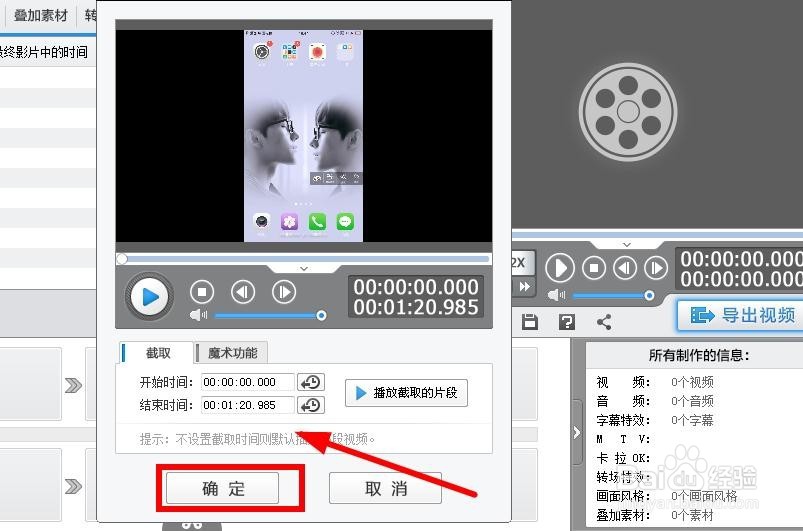Click the film reel preview in main window
The width and height of the screenshot is (803, 531).
628,112
